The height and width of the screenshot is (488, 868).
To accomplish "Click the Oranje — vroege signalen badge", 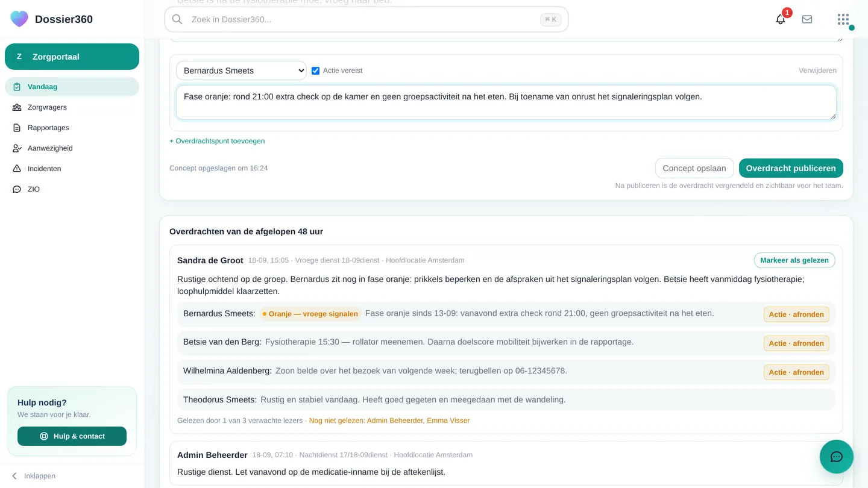I will coord(310,314).
